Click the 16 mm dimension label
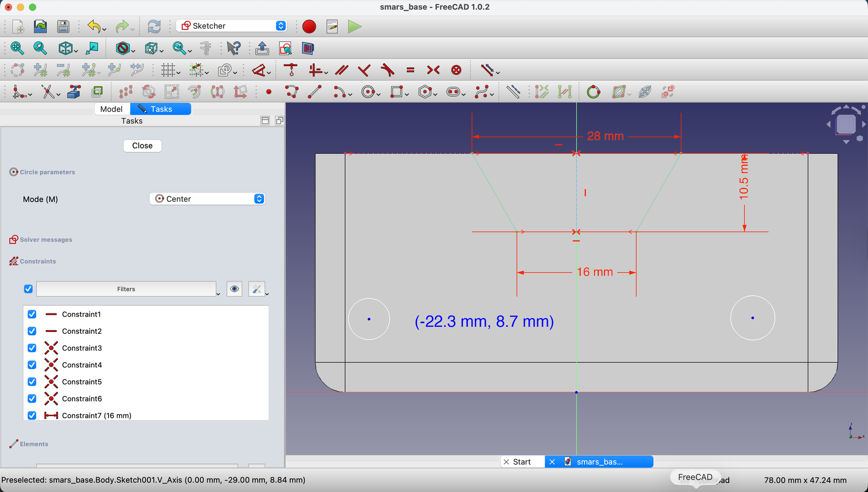868x492 pixels. pyautogui.click(x=595, y=272)
